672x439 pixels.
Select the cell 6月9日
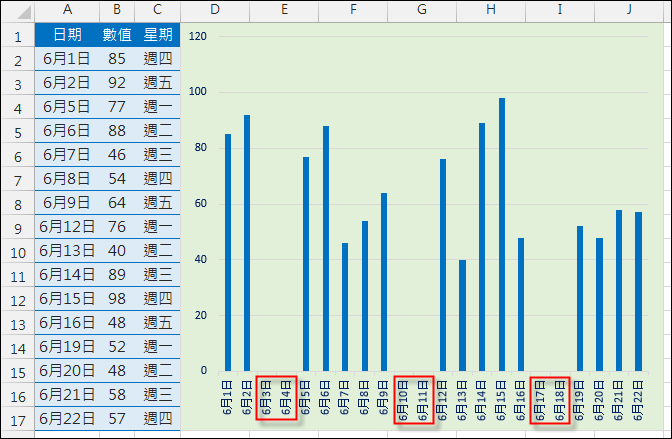click(x=67, y=203)
